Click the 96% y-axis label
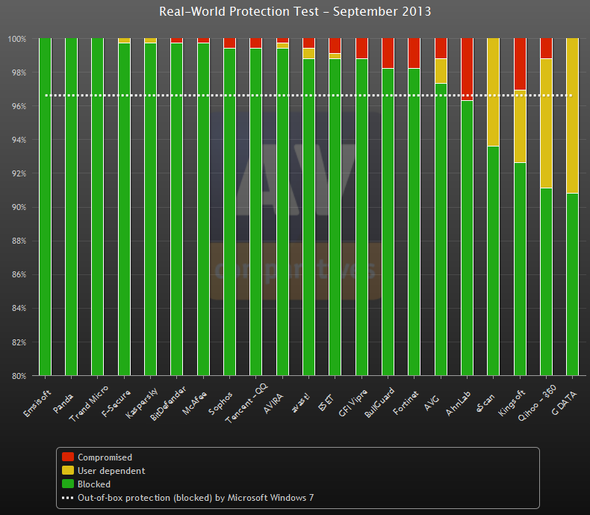This screenshot has height=515, width=590. pyautogui.click(x=19, y=106)
